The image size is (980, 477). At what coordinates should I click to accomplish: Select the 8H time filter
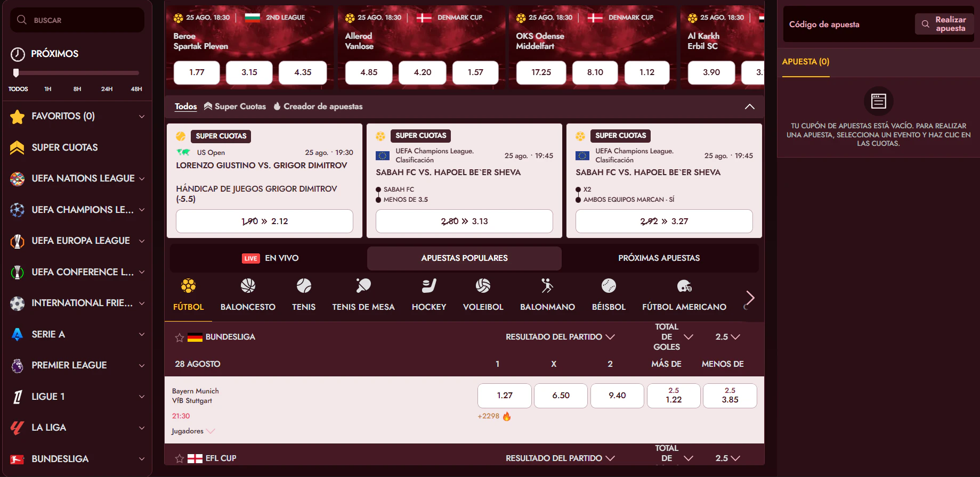(77, 89)
